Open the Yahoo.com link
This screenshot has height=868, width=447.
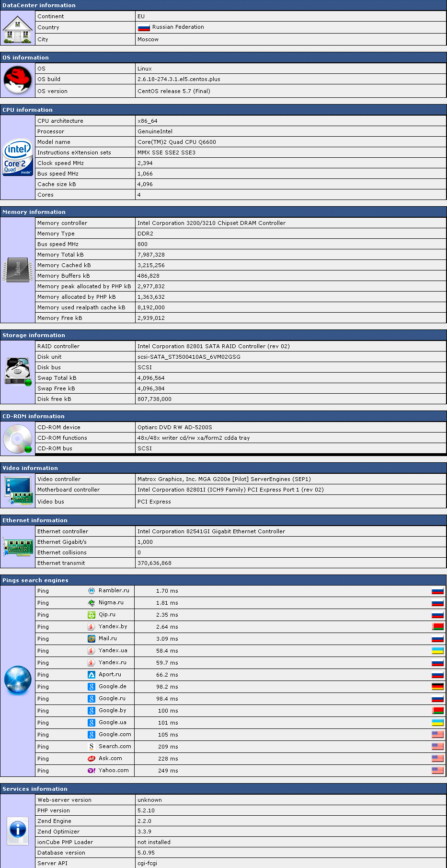pyautogui.click(x=114, y=771)
